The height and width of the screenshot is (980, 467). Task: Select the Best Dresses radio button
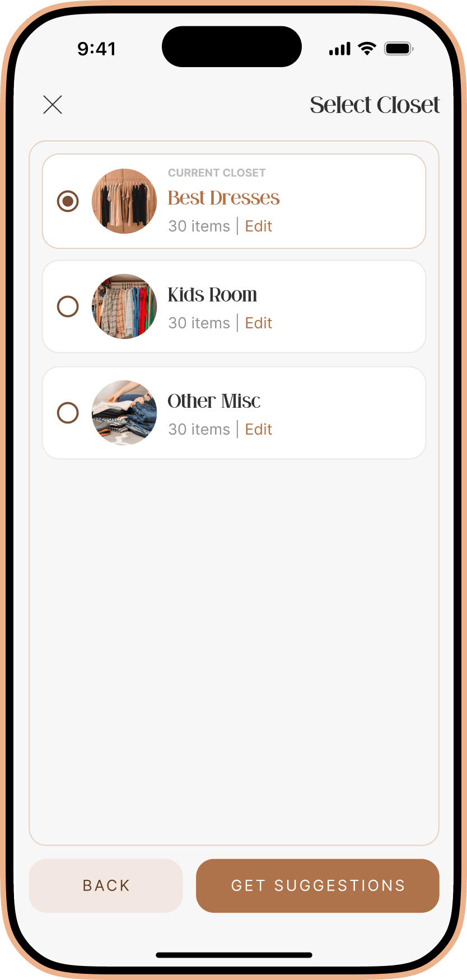[68, 201]
